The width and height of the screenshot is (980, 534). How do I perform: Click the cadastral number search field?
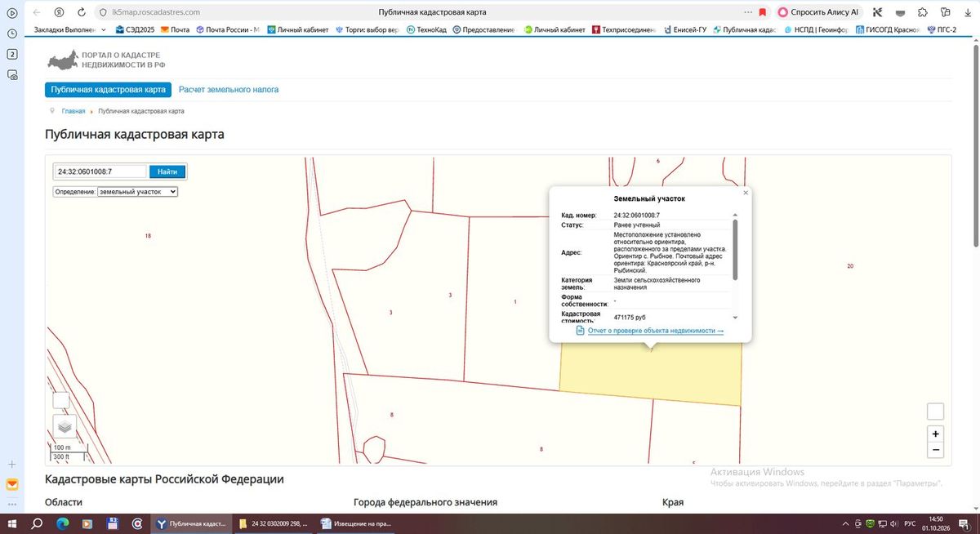click(x=100, y=171)
